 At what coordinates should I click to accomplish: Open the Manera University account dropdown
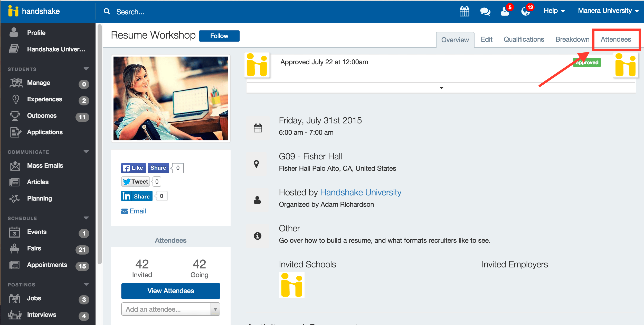click(x=608, y=11)
